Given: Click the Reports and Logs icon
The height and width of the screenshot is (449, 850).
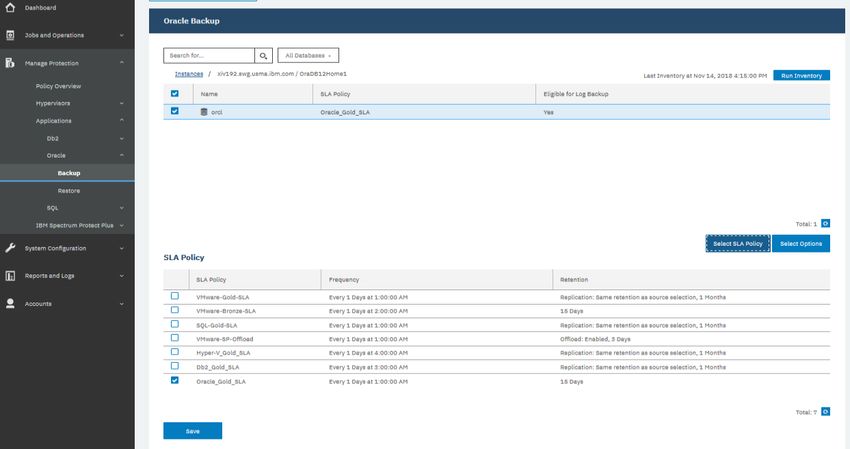Looking at the screenshot, I should [x=10, y=275].
